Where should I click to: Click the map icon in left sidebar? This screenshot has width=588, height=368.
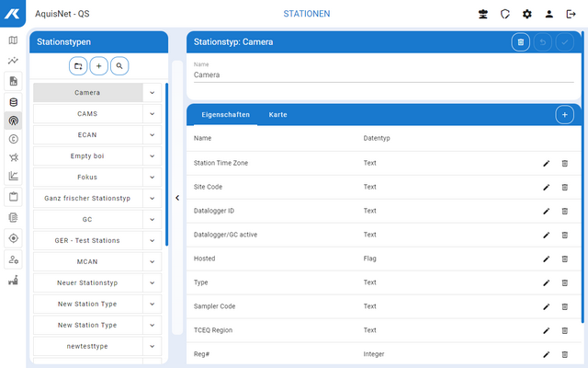(x=13, y=40)
